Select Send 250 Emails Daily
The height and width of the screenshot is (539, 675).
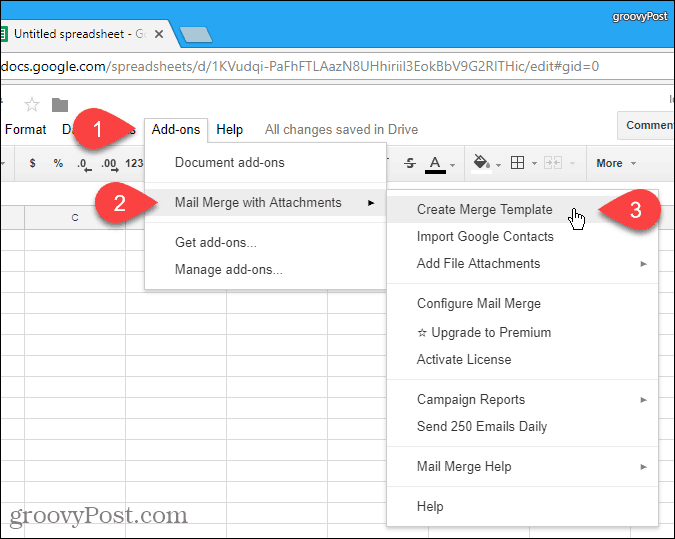(523, 426)
